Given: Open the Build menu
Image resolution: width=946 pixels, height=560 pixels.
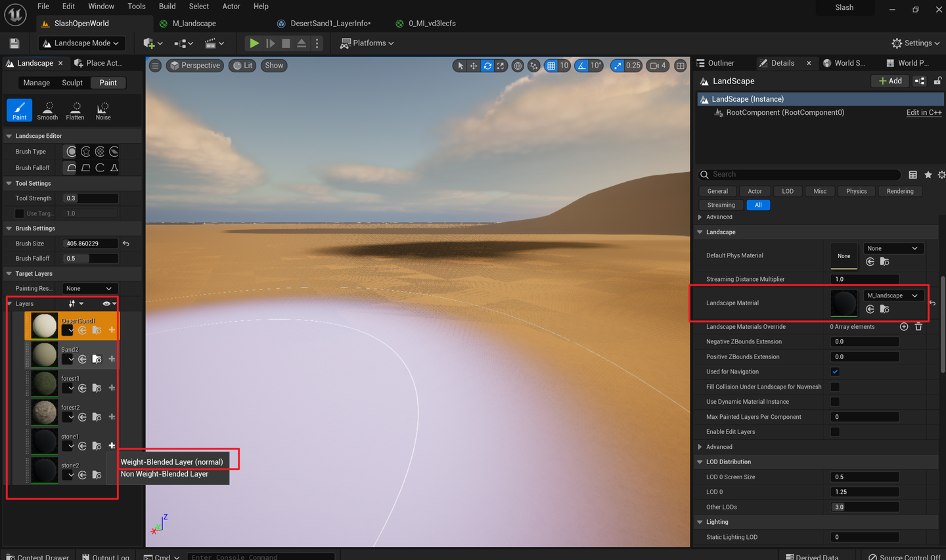Looking at the screenshot, I should [168, 7].
